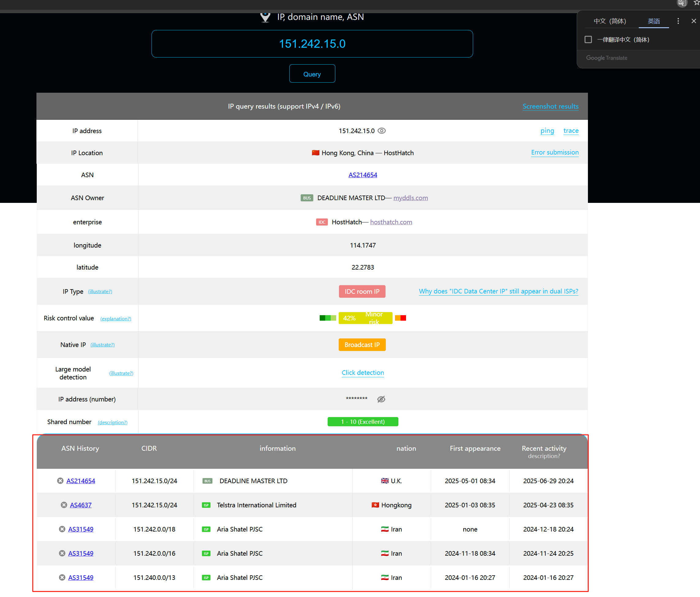The height and width of the screenshot is (597, 700).
Task: Click the location pin icon above search
Action: pyautogui.click(x=265, y=17)
